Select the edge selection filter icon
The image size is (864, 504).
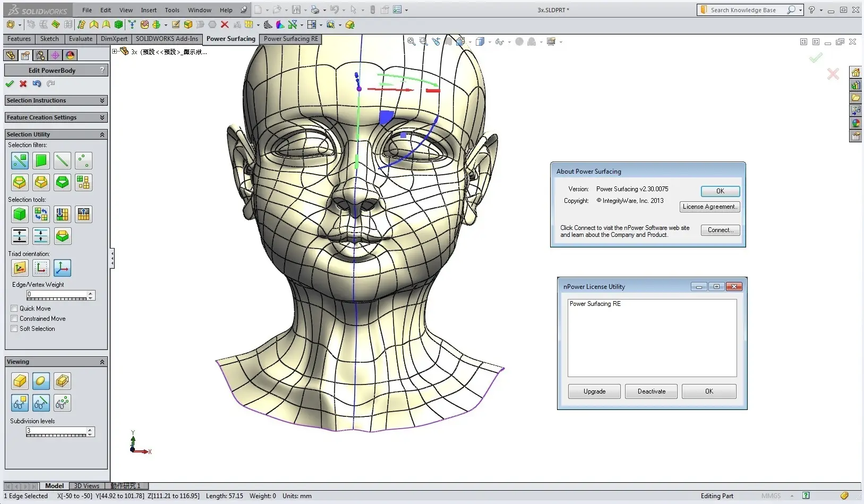click(62, 160)
